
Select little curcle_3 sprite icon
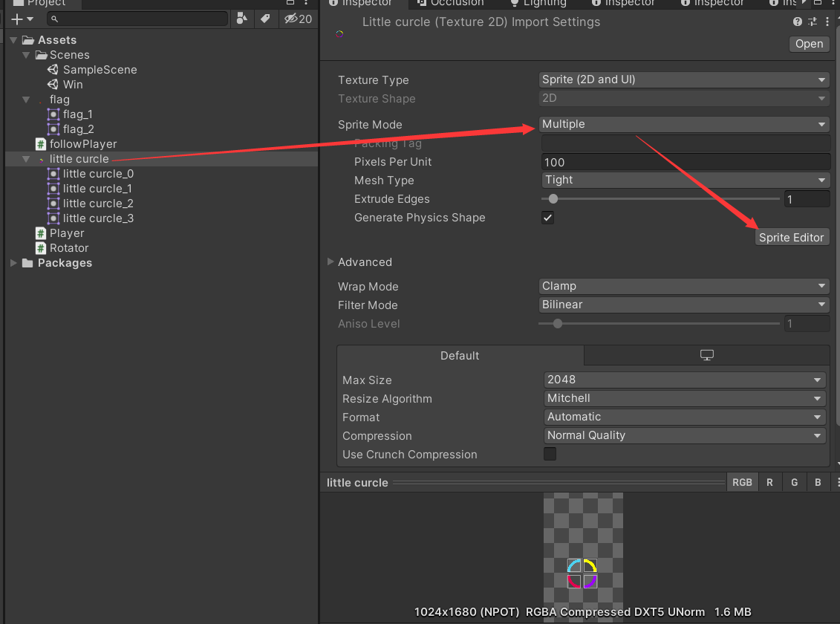pos(53,218)
